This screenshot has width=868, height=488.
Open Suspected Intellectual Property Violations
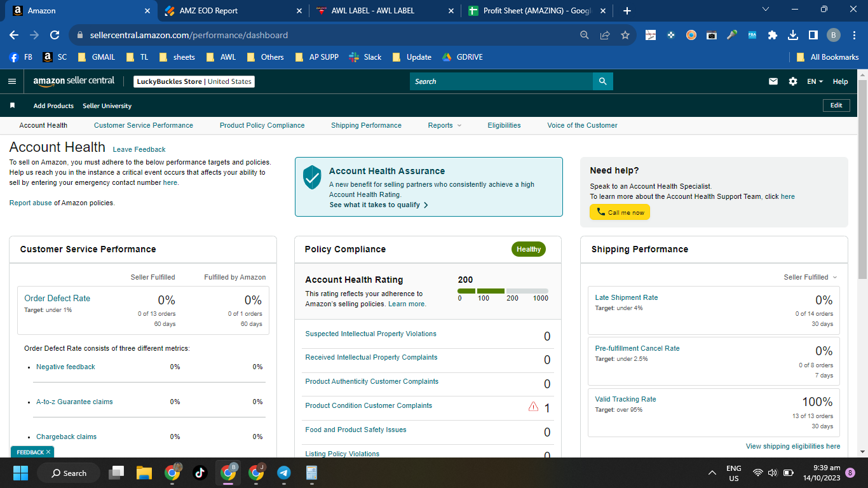tap(371, 334)
